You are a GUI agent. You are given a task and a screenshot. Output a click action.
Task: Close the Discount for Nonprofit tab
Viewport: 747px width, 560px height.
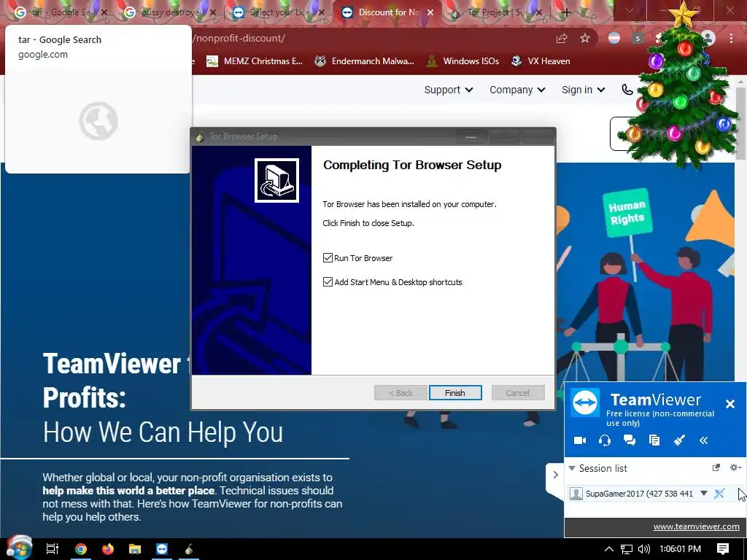(x=430, y=12)
